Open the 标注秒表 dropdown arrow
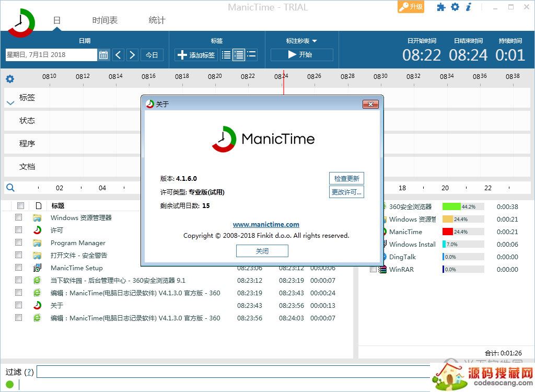Viewport: 535px width, 392px height. pos(315,41)
